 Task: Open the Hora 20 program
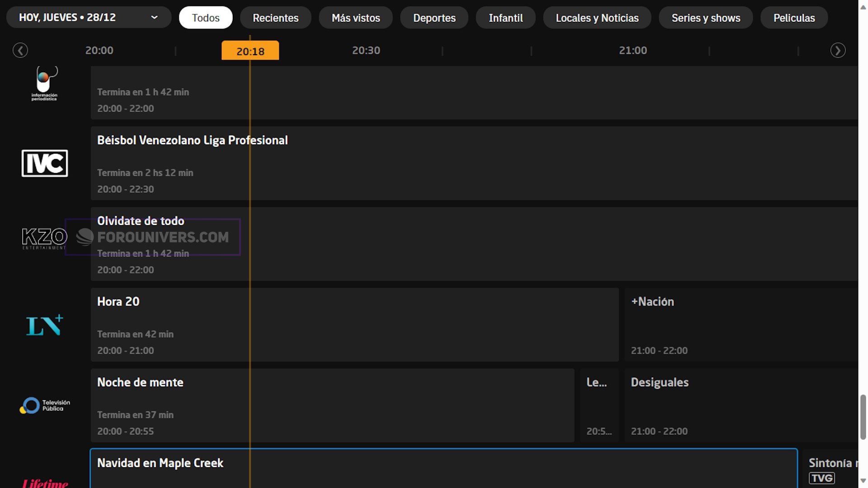(x=355, y=325)
